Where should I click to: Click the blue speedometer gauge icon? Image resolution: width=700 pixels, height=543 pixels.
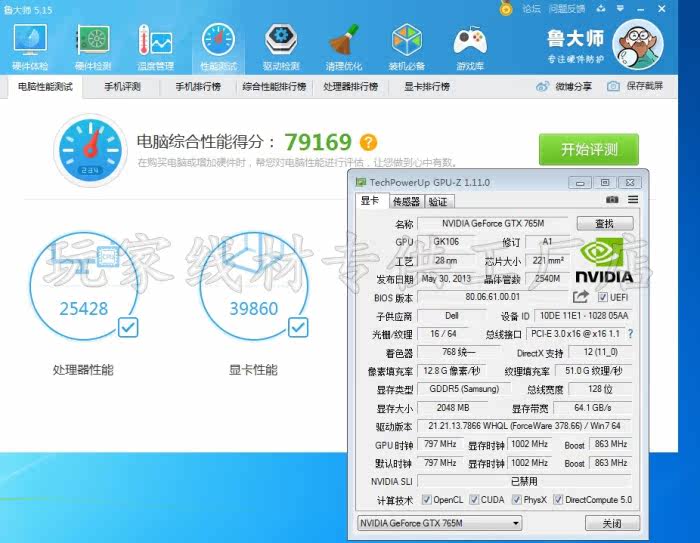tap(91, 151)
